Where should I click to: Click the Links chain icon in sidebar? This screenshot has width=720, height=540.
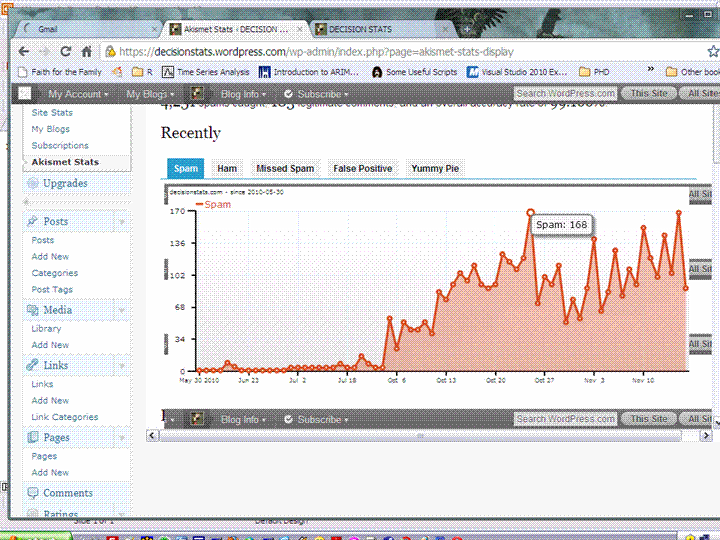(x=33, y=365)
